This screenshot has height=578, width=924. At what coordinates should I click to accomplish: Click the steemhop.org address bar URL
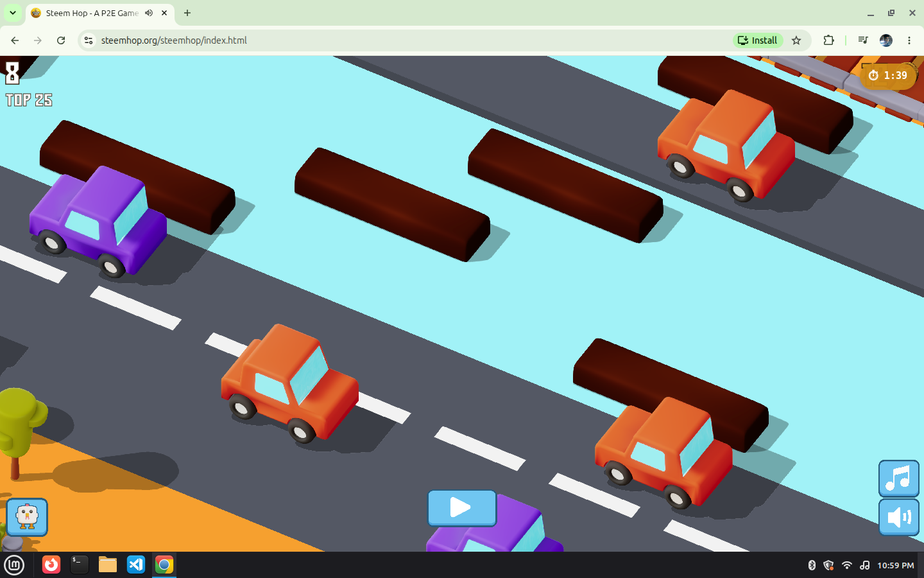(x=174, y=40)
